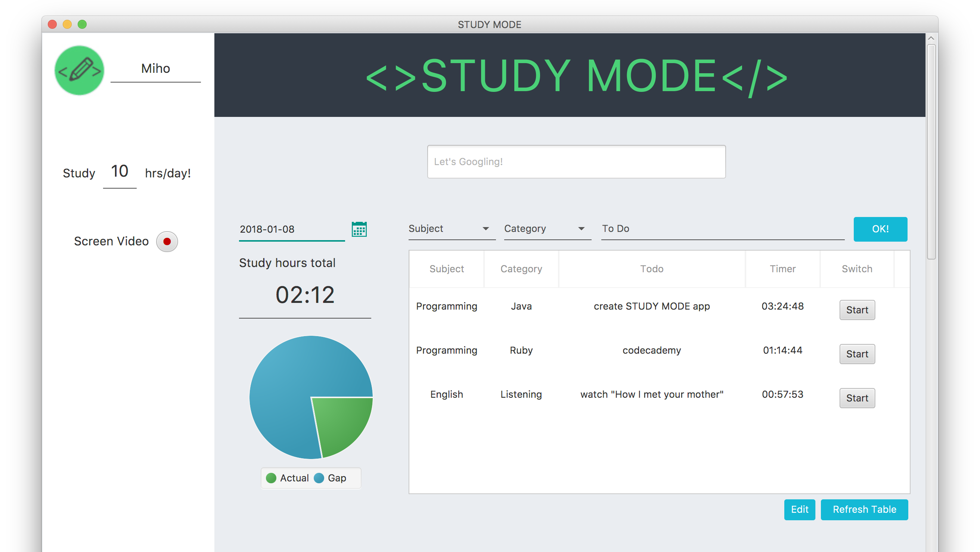Open the Category dropdown
The image size is (980, 552).
547,229
